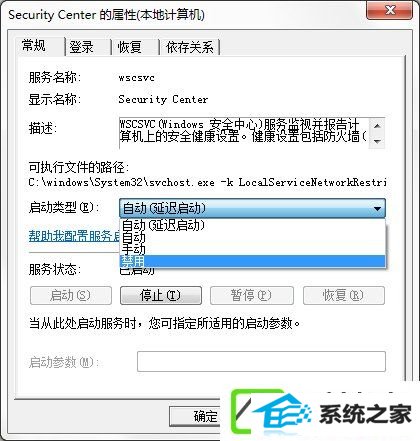The height and width of the screenshot is (441, 420).
Task: Click the 启动(S) button
Action: point(71,295)
